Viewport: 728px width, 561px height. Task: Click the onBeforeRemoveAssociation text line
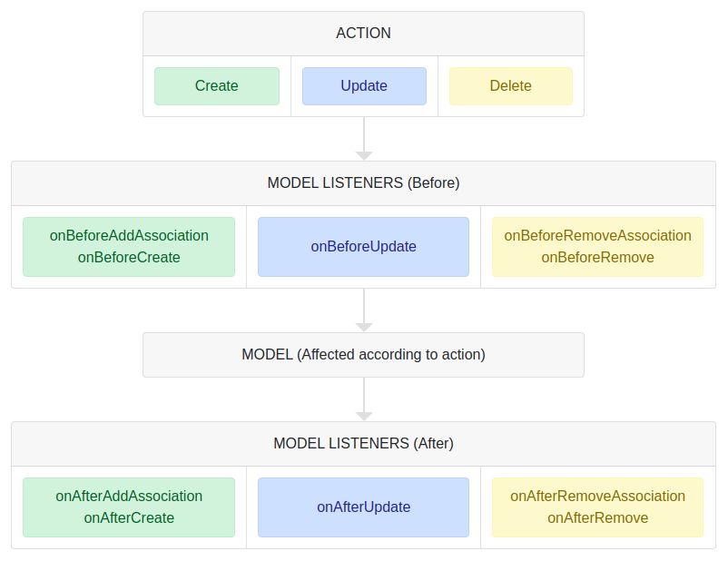597,235
